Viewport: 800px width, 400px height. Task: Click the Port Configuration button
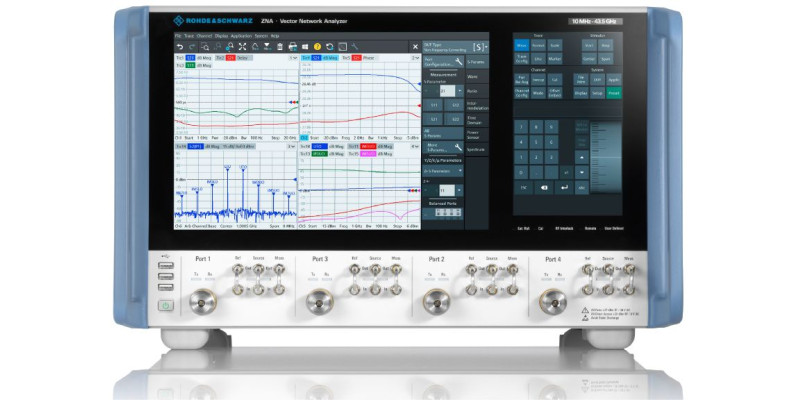(442, 60)
